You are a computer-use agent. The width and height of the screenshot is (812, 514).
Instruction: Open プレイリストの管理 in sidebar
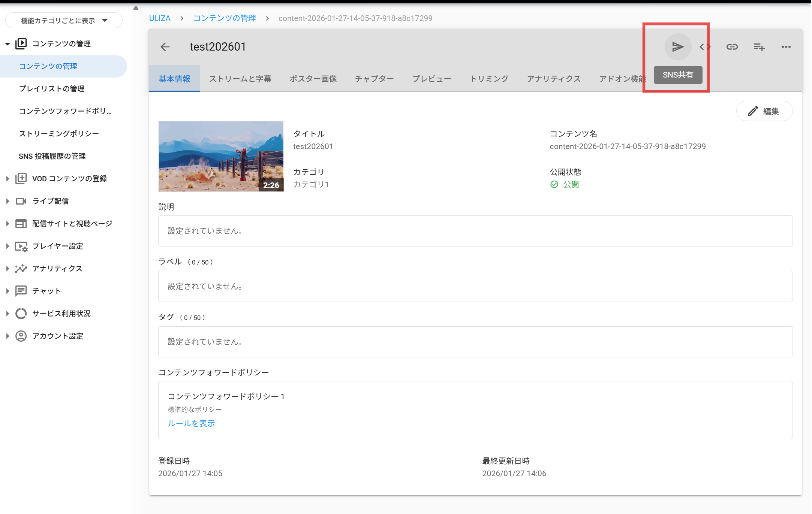[52, 89]
